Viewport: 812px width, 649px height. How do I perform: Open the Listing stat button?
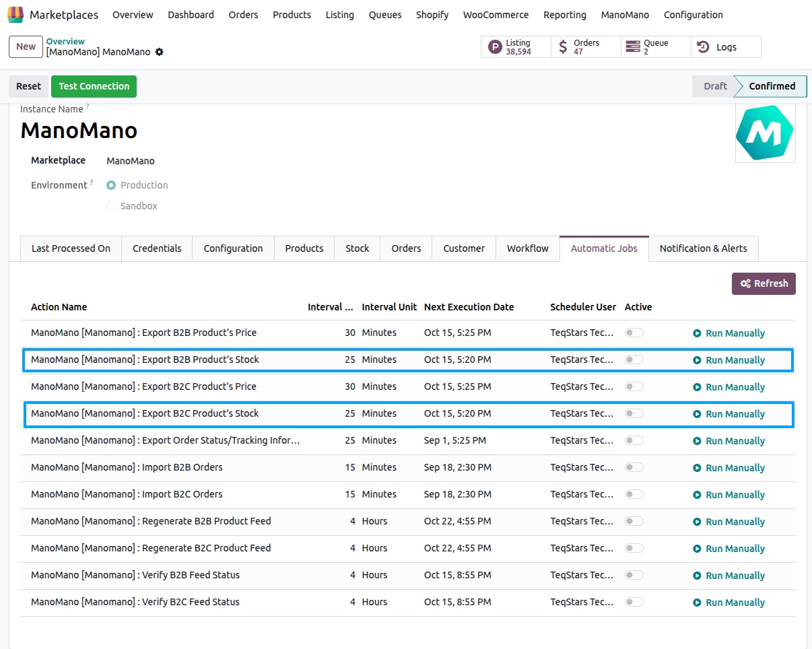(516, 47)
